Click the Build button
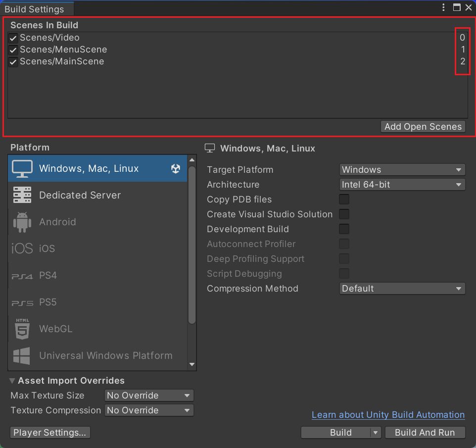 point(336,433)
